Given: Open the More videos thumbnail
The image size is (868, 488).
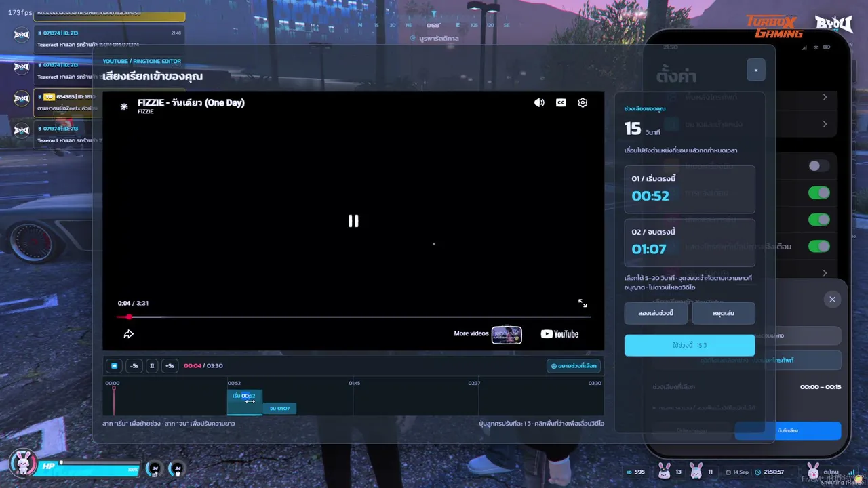Looking at the screenshot, I should click(507, 335).
